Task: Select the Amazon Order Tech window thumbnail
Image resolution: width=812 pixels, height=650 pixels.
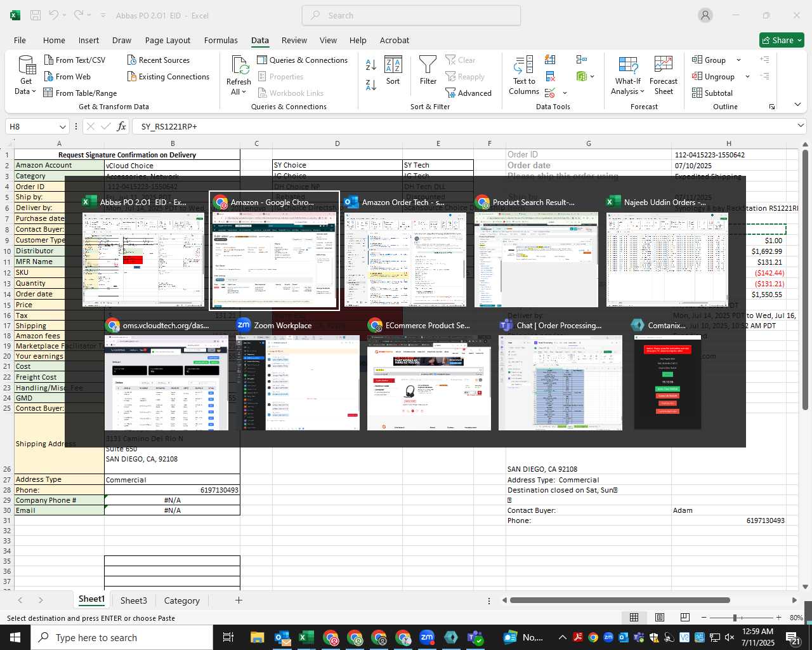Action: pyautogui.click(x=405, y=251)
